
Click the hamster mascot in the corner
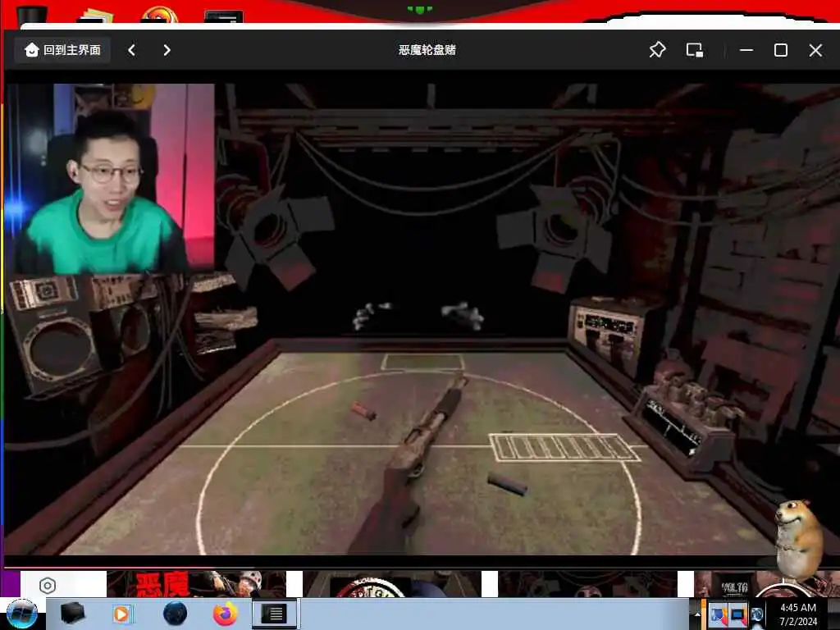pos(798,538)
